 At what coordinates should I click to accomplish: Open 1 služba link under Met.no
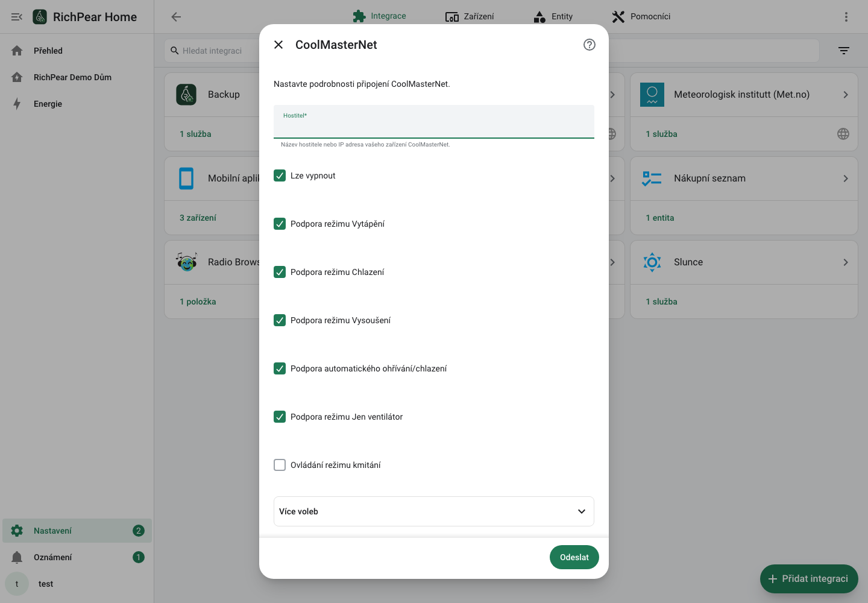(661, 134)
